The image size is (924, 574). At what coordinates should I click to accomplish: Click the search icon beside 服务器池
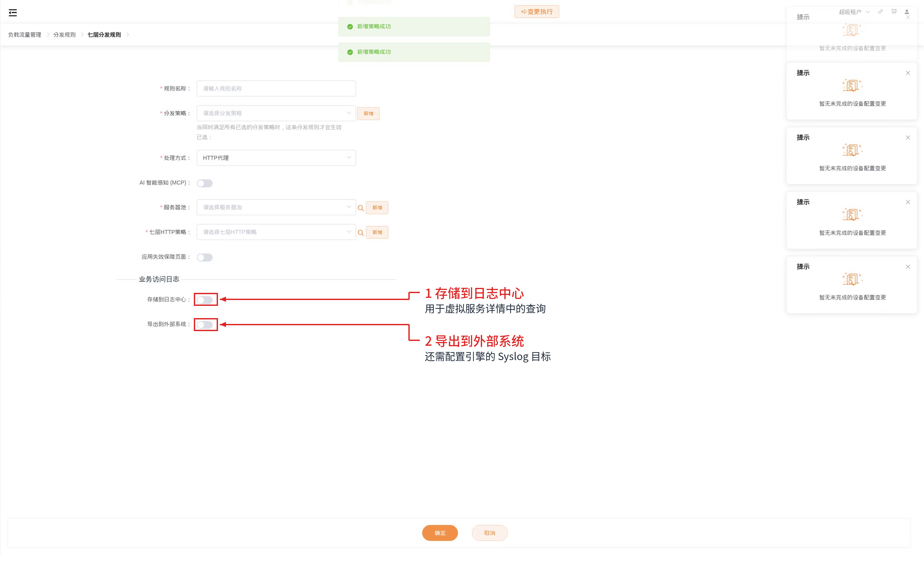tap(361, 208)
